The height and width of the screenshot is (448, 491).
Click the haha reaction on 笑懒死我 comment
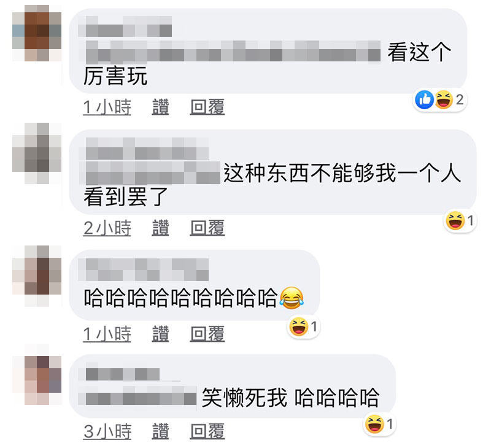pos(374,424)
